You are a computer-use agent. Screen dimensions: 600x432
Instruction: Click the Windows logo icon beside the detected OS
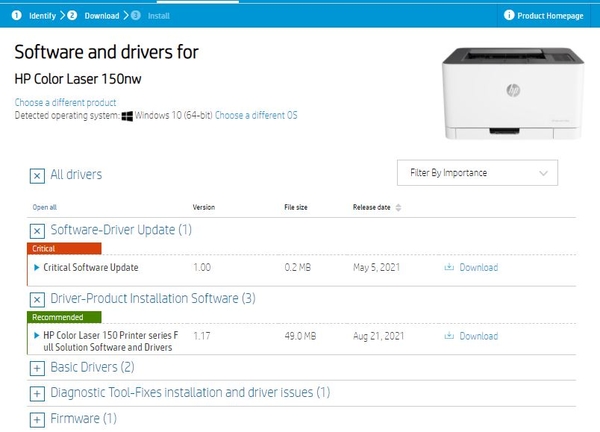click(x=127, y=116)
